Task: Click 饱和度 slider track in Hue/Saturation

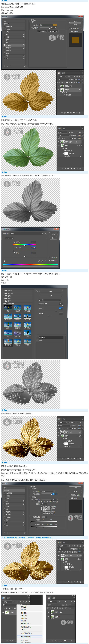Action: point(25,250)
